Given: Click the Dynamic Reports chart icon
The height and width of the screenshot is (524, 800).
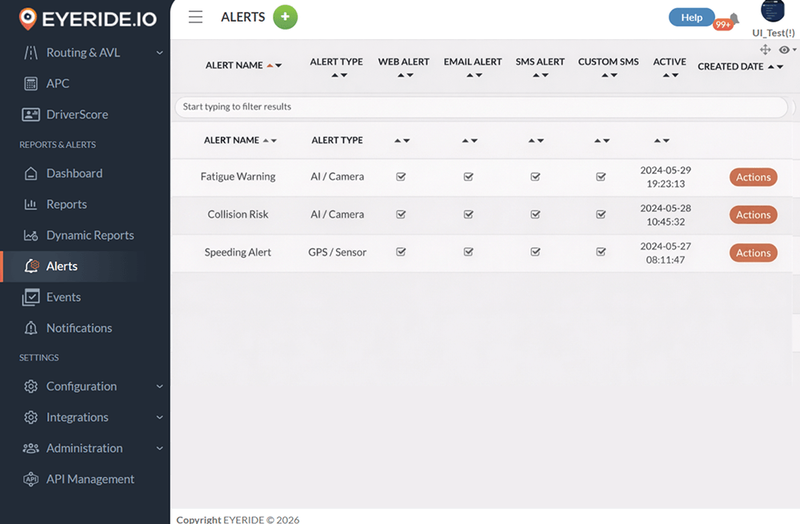Looking at the screenshot, I should (31, 235).
